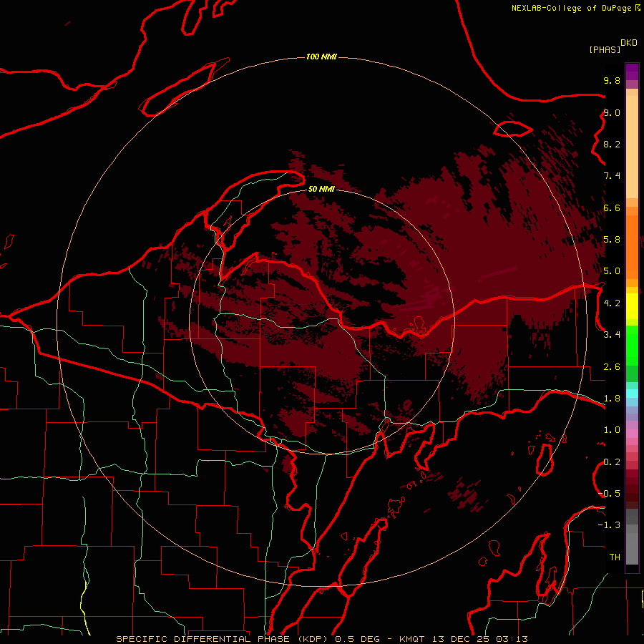Click the orange segment of the color bar
Image resolution: width=644 pixels, height=644 pixels.
tap(632, 247)
